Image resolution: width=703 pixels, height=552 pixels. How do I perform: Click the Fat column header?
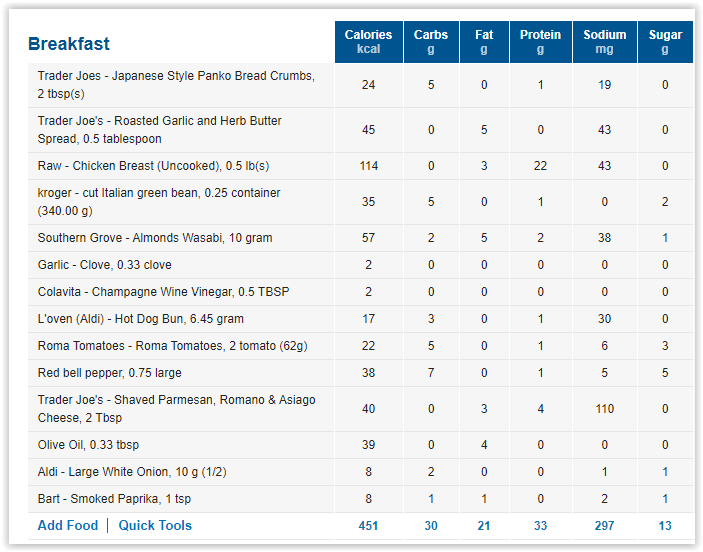(x=484, y=42)
